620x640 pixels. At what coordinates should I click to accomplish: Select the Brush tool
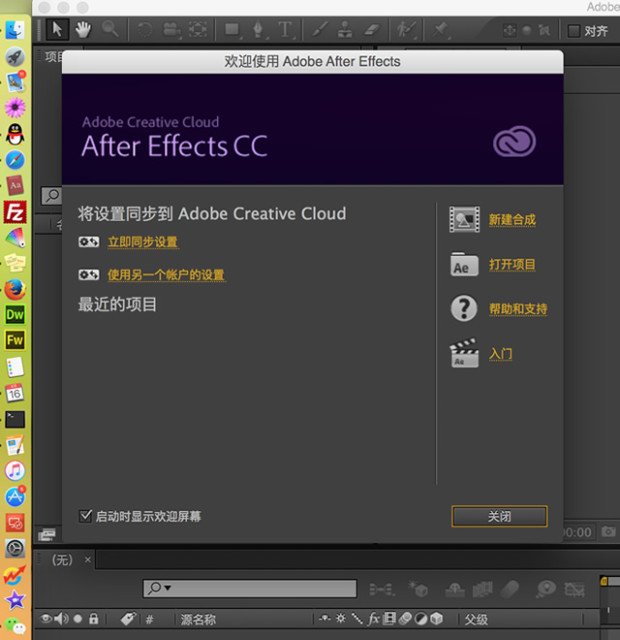tap(320, 30)
